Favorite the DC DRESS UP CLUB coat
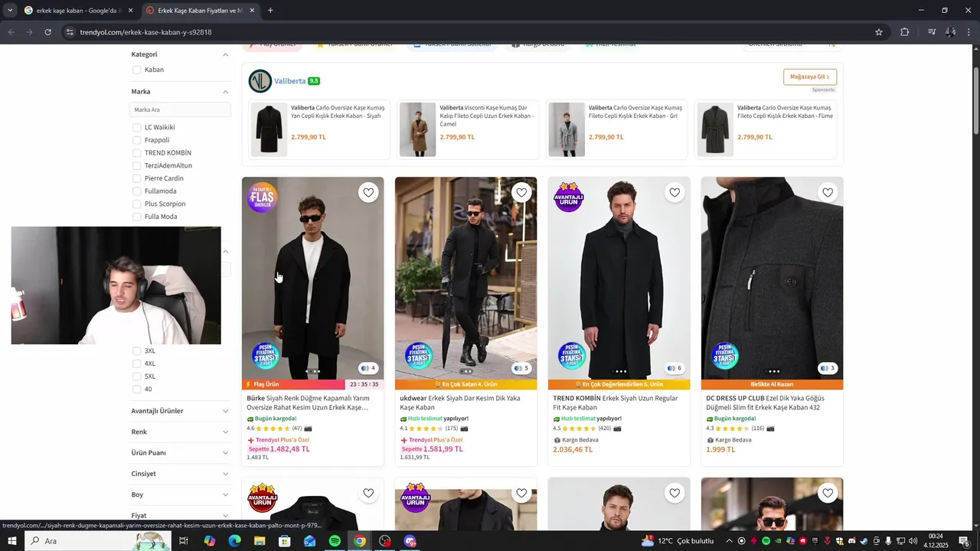980x551 pixels. click(828, 193)
